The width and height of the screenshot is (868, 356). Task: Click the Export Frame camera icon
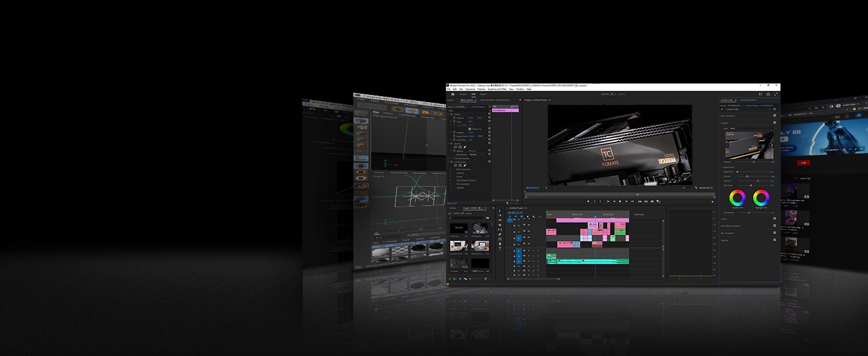pos(652,201)
